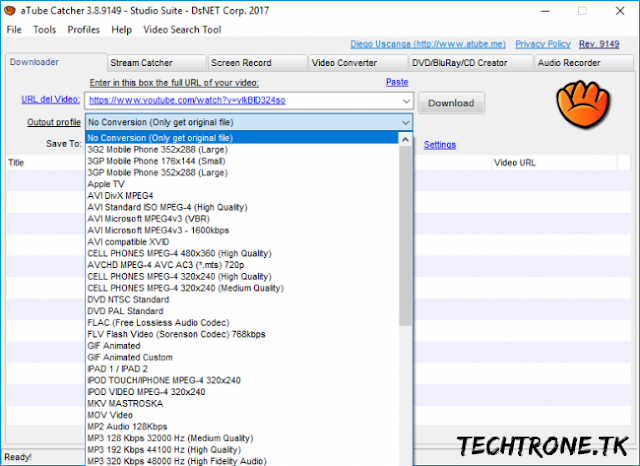
Task: Open the Help menu
Action: [x=122, y=30]
